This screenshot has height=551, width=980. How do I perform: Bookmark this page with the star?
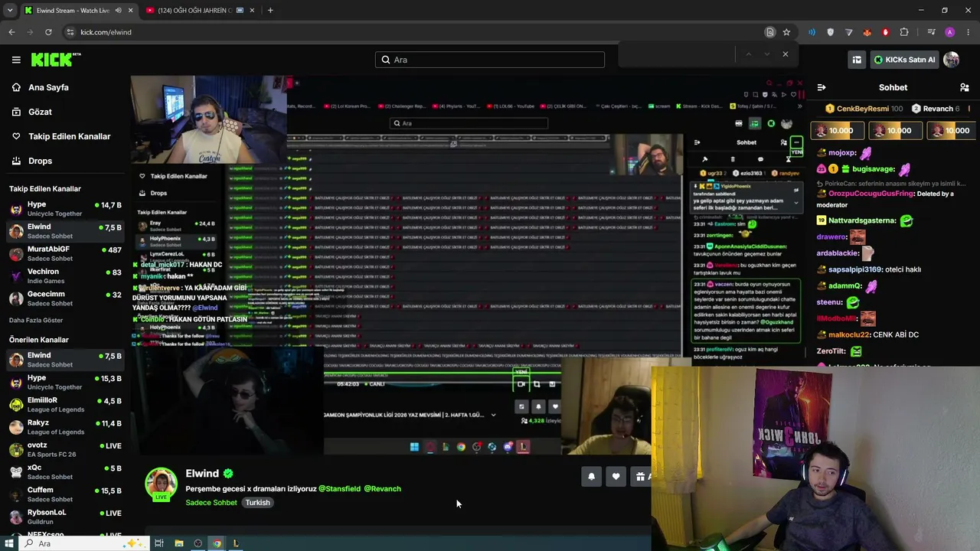pyautogui.click(x=786, y=32)
